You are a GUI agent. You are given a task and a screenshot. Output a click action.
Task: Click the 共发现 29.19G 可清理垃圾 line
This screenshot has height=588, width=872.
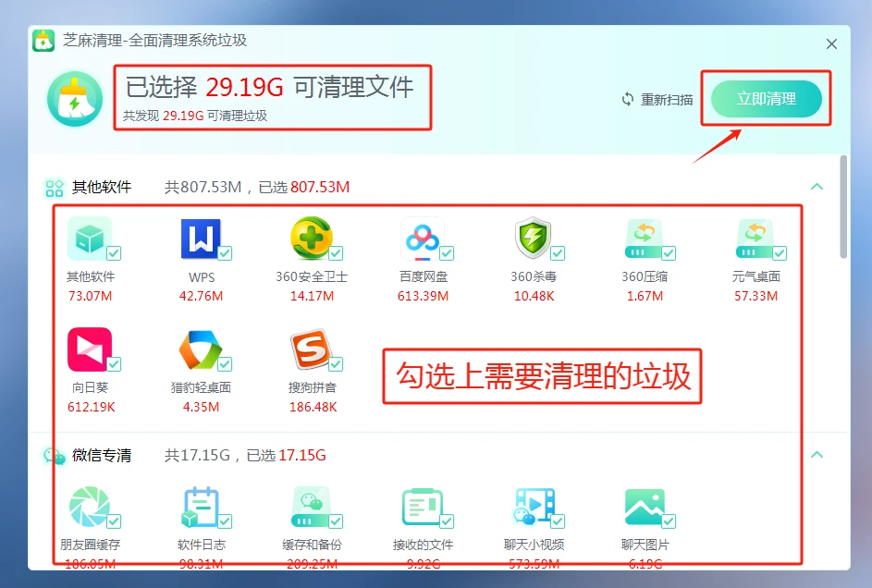click(195, 116)
